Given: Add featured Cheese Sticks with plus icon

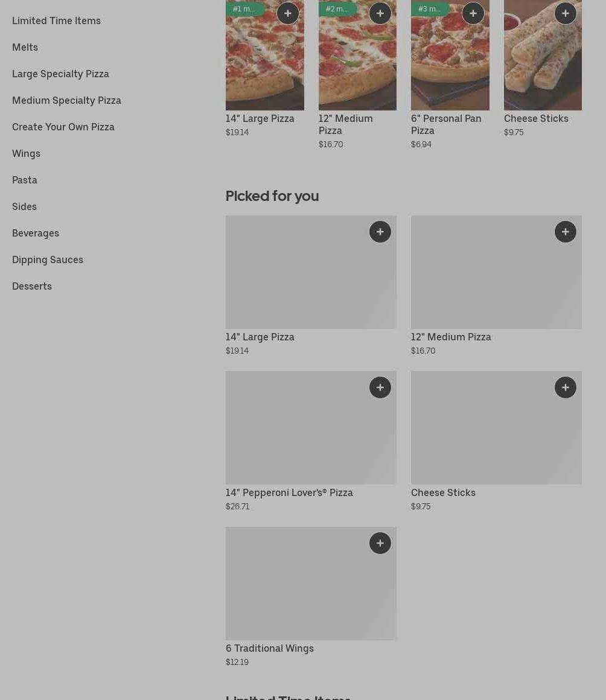Looking at the screenshot, I should click(566, 13).
